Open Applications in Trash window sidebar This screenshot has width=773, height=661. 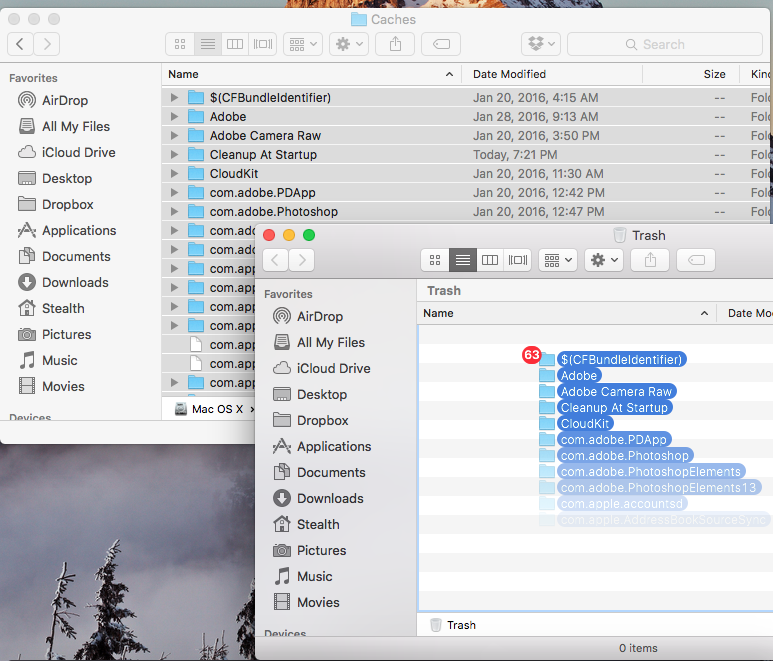(x=321, y=447)
